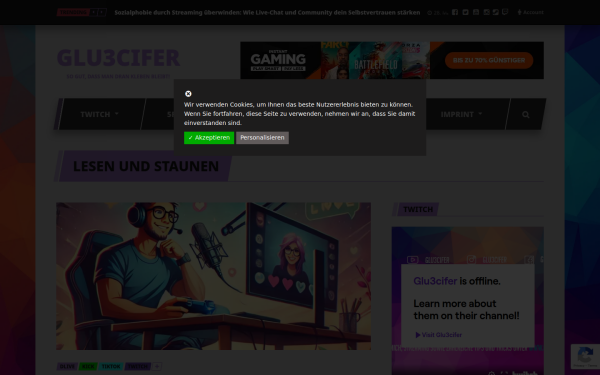This screenshot has width=600, height=375.
Task: Open the Instagram icon in top bar
Action: coord(486,12)
